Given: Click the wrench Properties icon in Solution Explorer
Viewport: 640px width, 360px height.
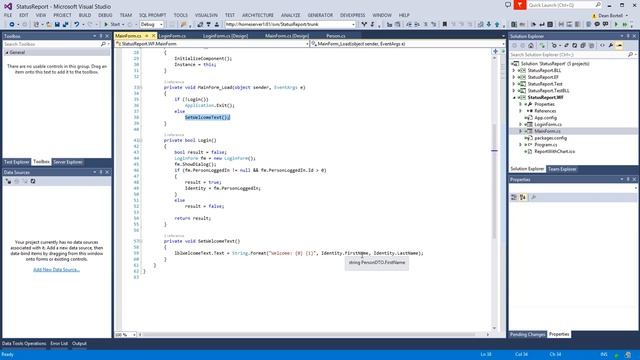Looking at the screenshot, I should (x=611, y=45).
